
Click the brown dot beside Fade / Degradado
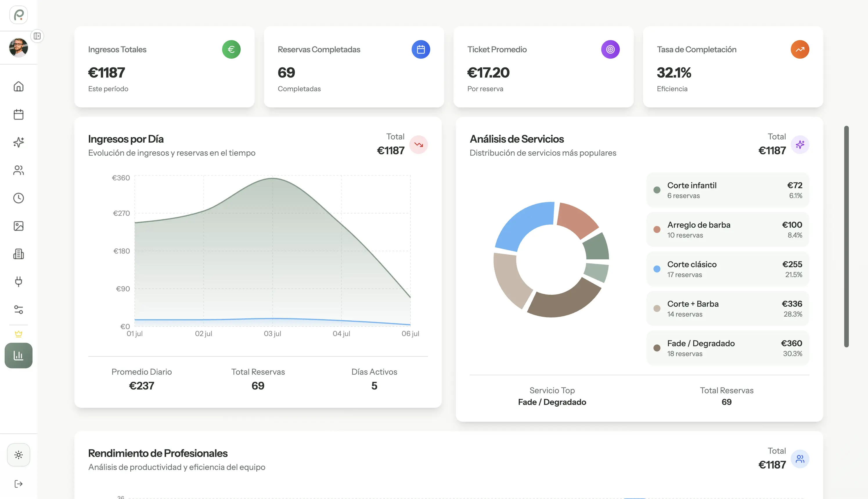click(657, 348)
